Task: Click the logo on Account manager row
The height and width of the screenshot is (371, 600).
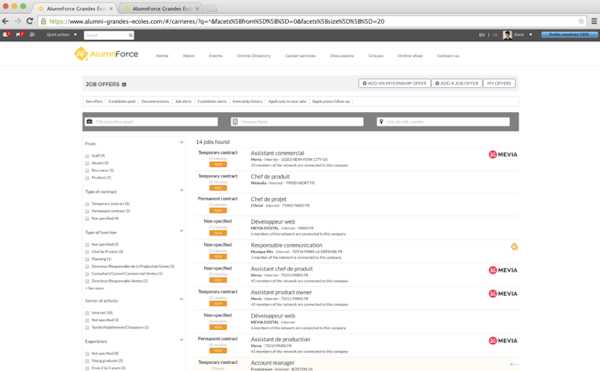Action: (514, 364)
